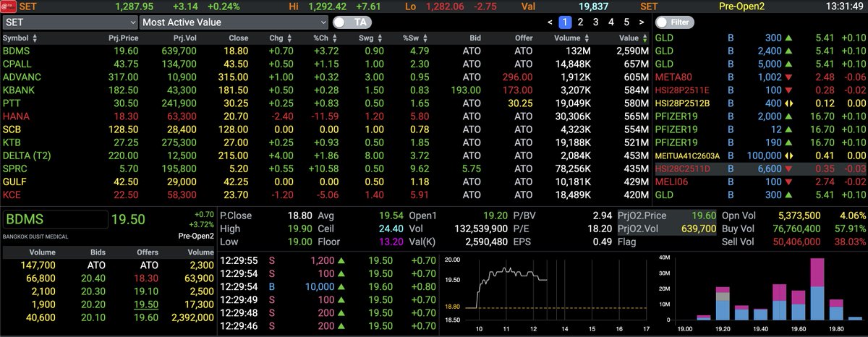
Task: Select the GULF row symbol
Action: tap(14, 181)
